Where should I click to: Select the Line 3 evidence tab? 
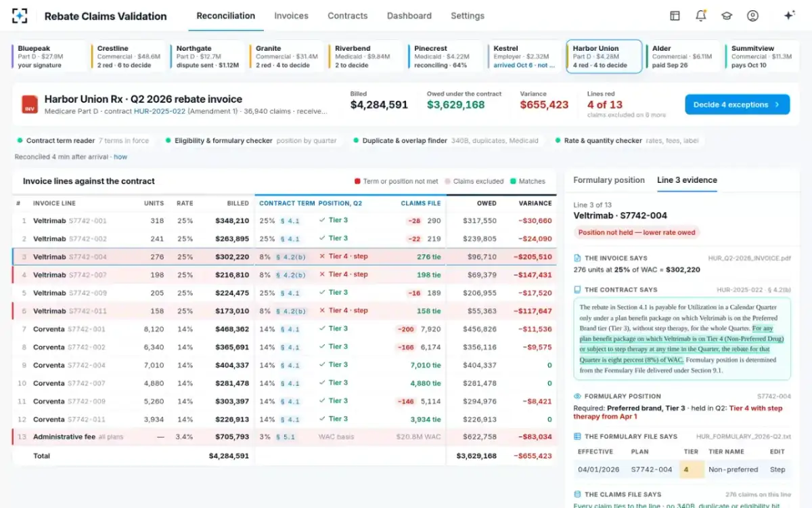(687, 180)
